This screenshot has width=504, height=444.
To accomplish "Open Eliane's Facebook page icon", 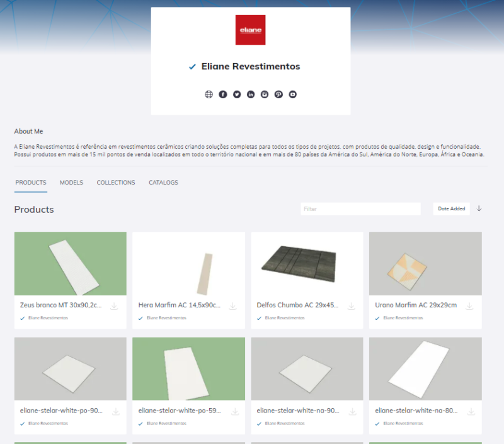I will (223, 94).
